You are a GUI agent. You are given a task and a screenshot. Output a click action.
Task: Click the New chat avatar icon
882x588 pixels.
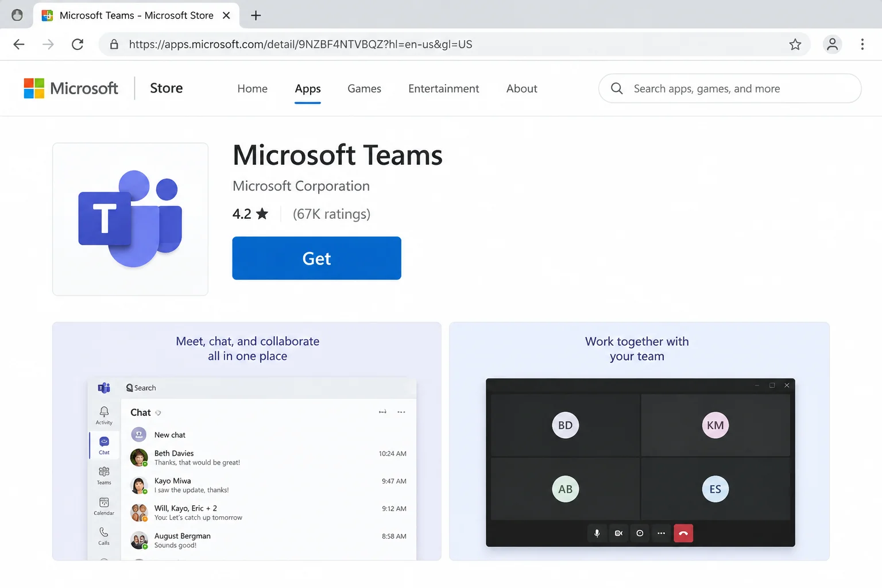[x=139, y=435]
